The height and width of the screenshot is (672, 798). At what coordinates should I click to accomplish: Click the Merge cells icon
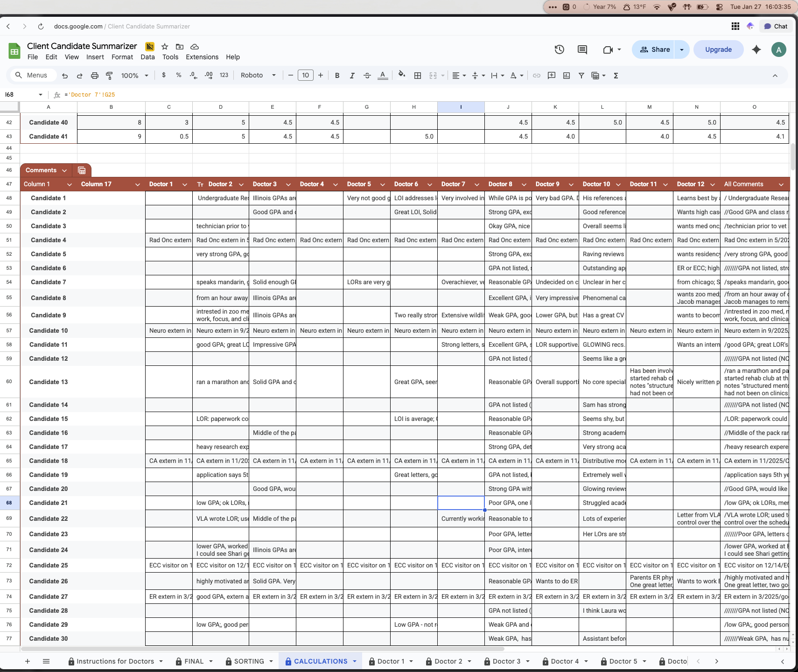click(434, 75)
